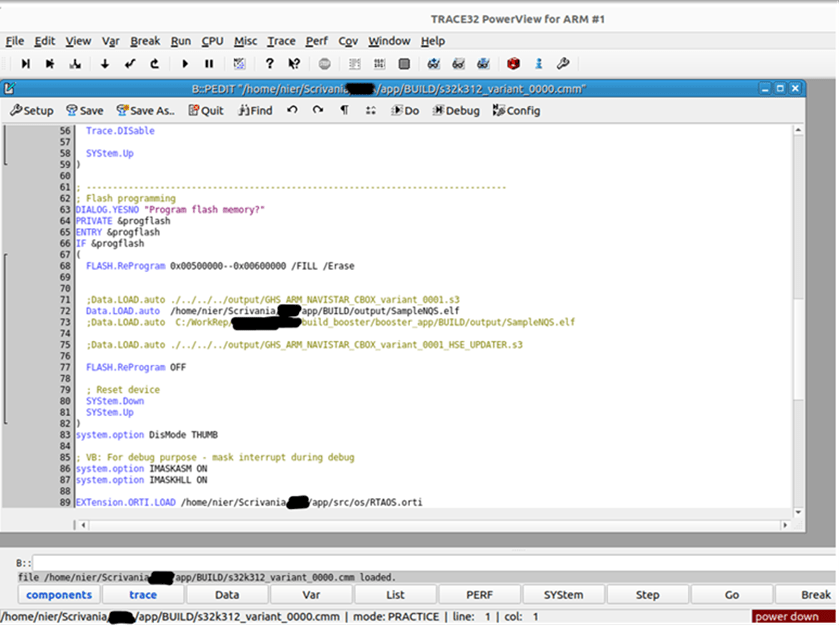Viewport: 840px width, 626px height.
Task: Open the CPU menu
Action: click(212, 41)
